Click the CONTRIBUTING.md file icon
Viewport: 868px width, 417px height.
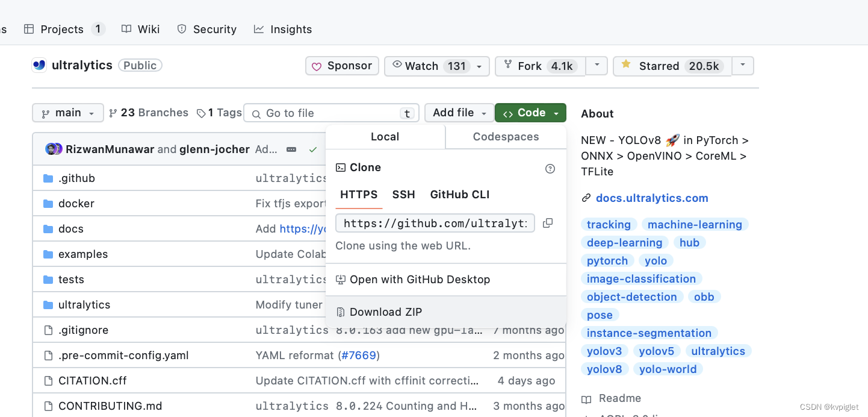[49, 406]
